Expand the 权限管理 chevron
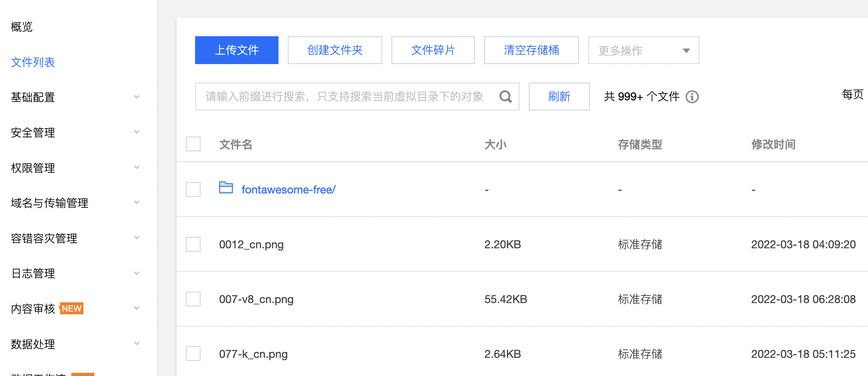 137,168
